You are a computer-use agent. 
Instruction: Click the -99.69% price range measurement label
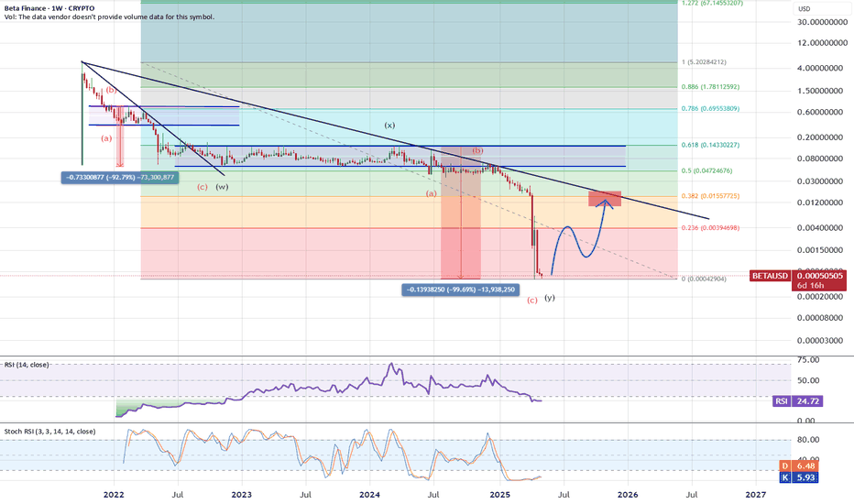pos(461,290)
